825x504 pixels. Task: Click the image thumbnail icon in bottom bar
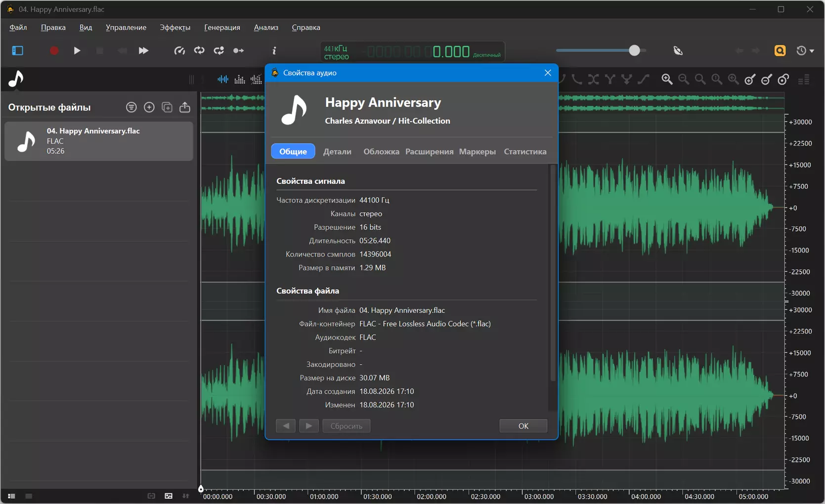169,496
